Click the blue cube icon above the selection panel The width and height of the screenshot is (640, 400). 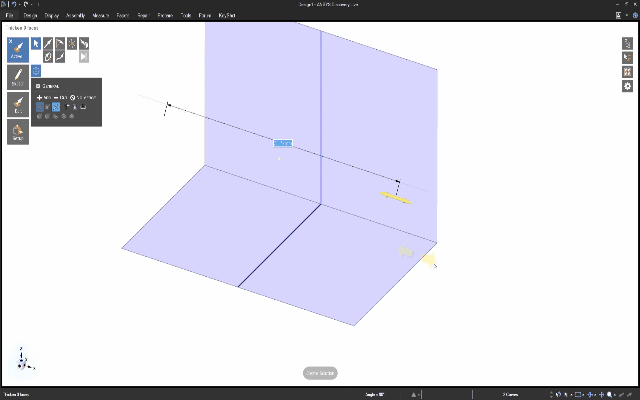(36, 71)
